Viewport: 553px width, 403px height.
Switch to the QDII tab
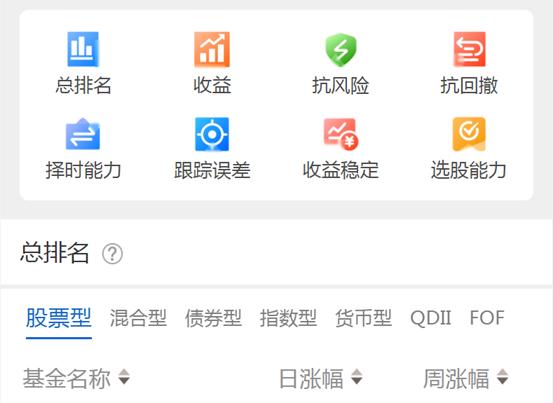(431, 318)
